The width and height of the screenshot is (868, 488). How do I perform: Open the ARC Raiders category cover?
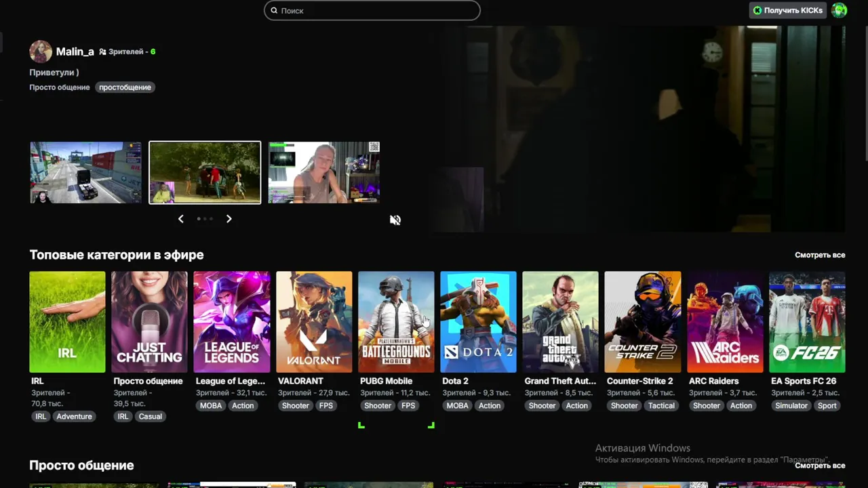click(x=725, y=322)
